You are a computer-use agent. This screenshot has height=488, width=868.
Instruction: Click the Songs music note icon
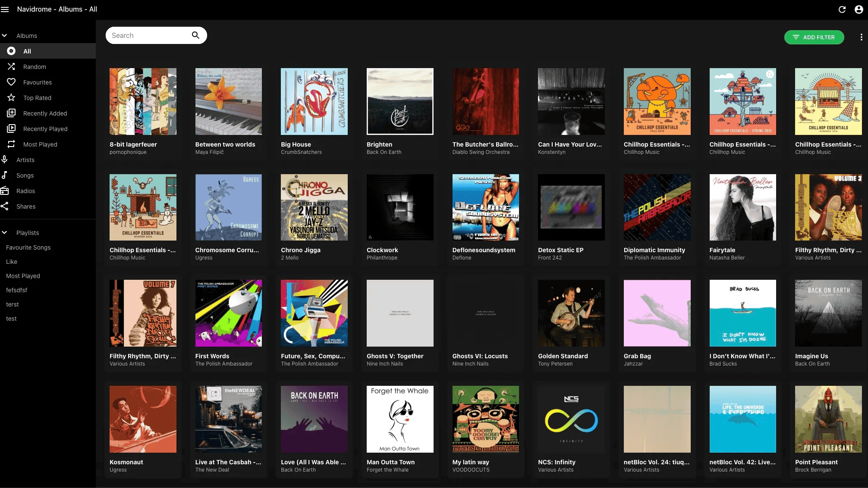(4, 175)
